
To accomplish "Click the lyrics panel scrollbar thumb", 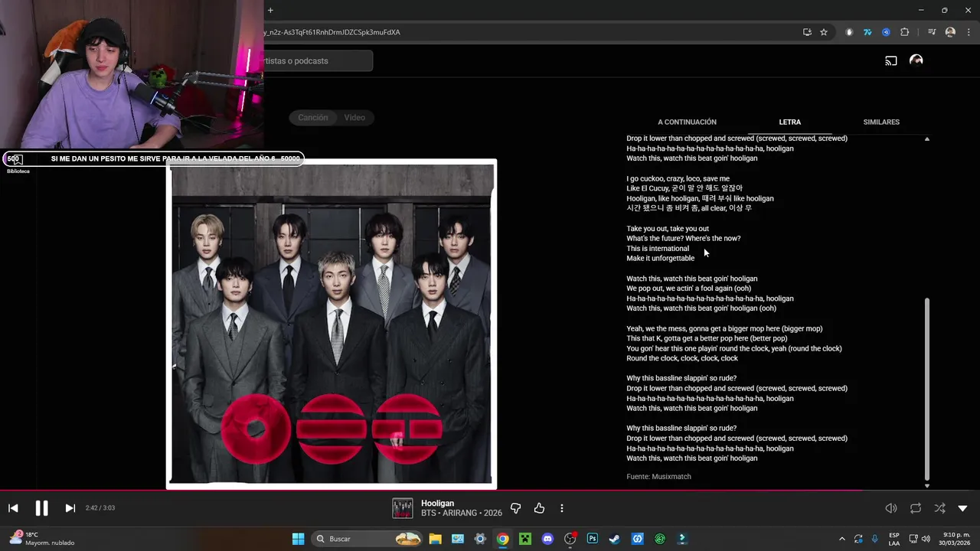I will [927, 389].
